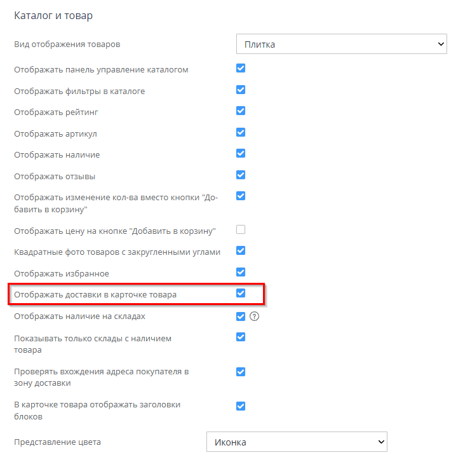Image resolution: width=470 pixels, height=476 pixels.
Task: Click the help icon next to warehouse availability
Action: coord(255,316)
